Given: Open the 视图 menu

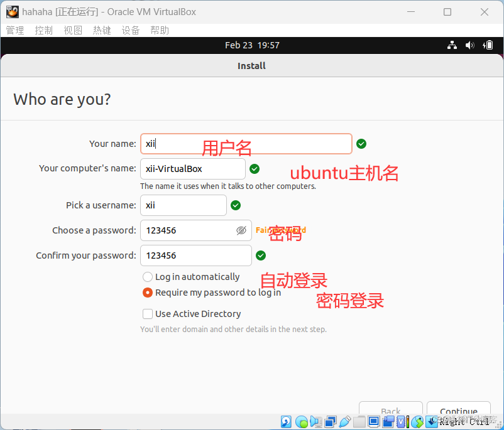Looking at the screenshot, I should (73, 30).
